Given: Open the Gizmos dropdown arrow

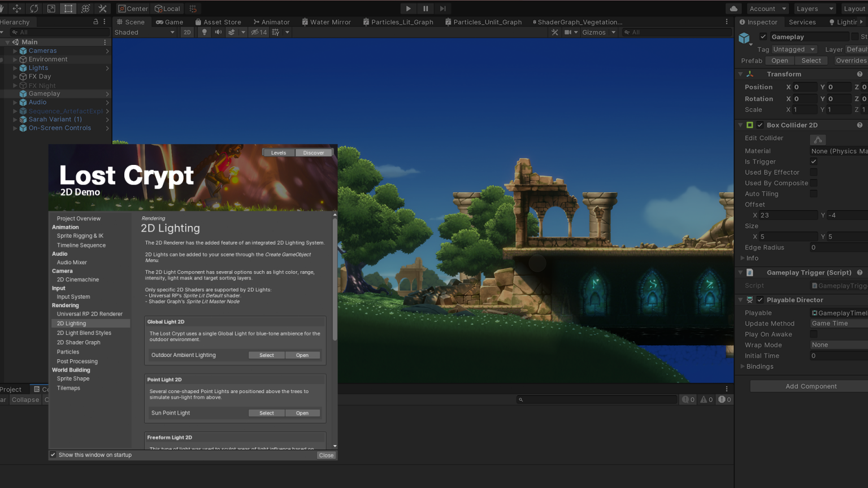Looking at the screenshot, I should pyautogui.click(x=613, y=32).
